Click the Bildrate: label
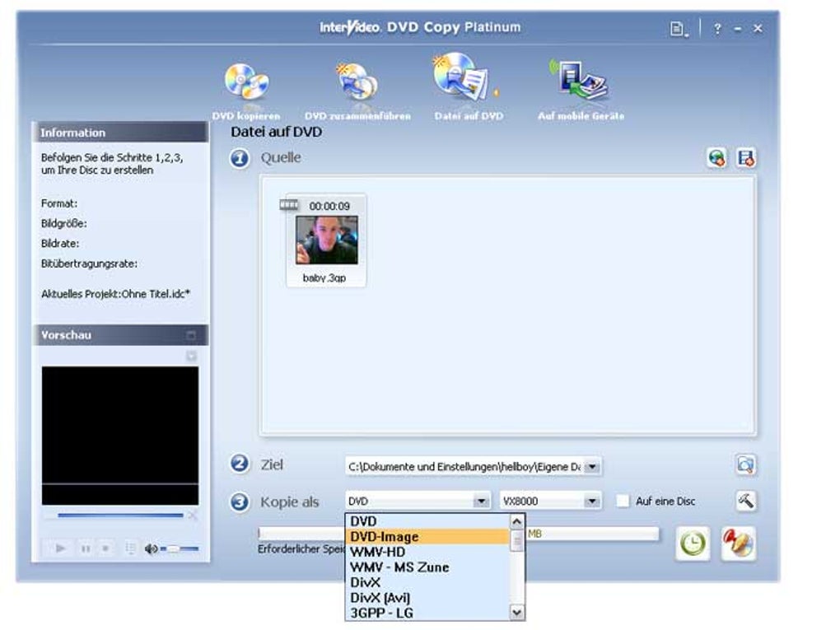 point(60,244)
